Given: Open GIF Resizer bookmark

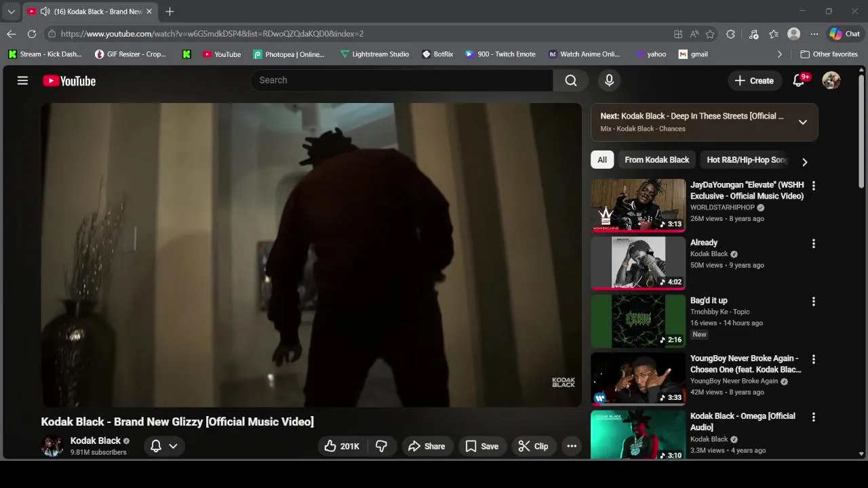Looking at the screenshot, I should pyautogui.click(x=130, y=54).
